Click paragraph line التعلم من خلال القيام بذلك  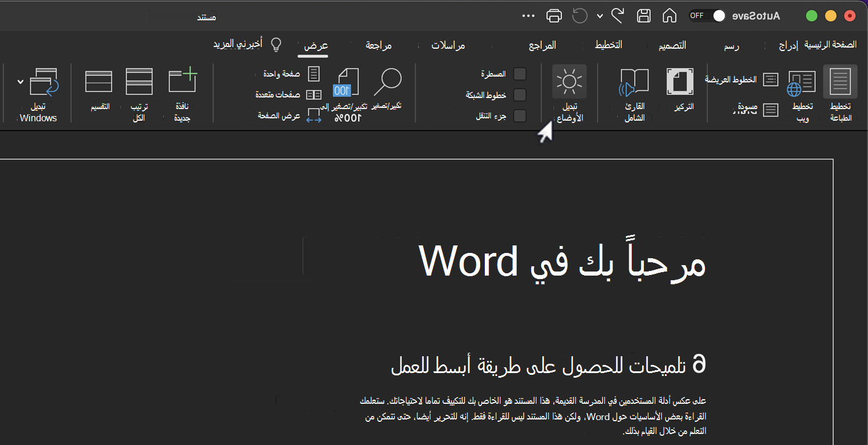point(664,432)
